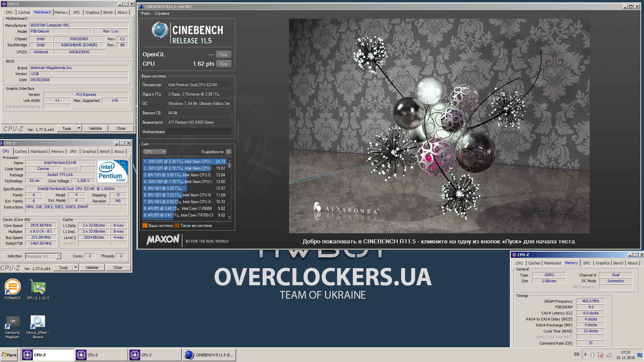Viewport: 644px width, 362px height.
Task: Switch to CPU tab in Memory CPU-Z window
Action: click(519, 263)
